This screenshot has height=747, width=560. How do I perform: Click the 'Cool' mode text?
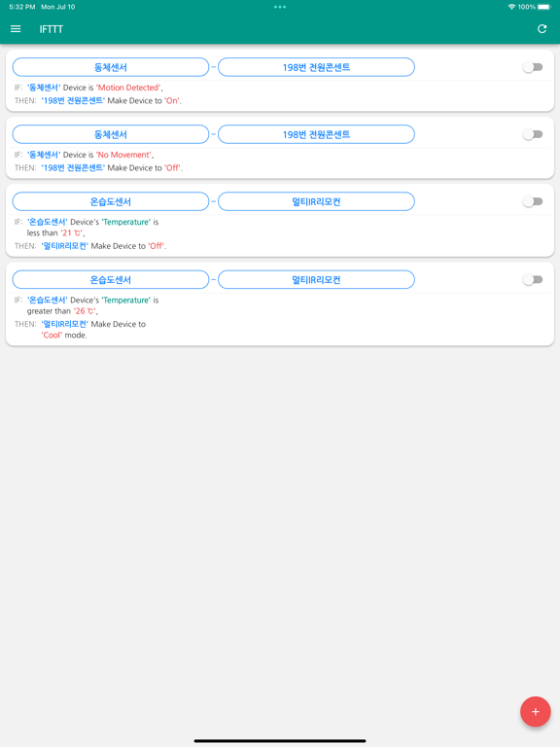click(52, 335)
